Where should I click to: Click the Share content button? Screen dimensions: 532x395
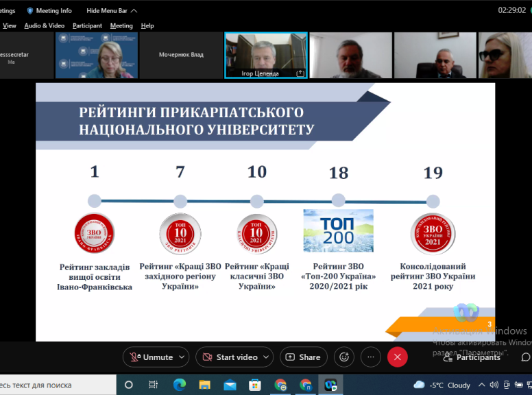coord(303,357)
